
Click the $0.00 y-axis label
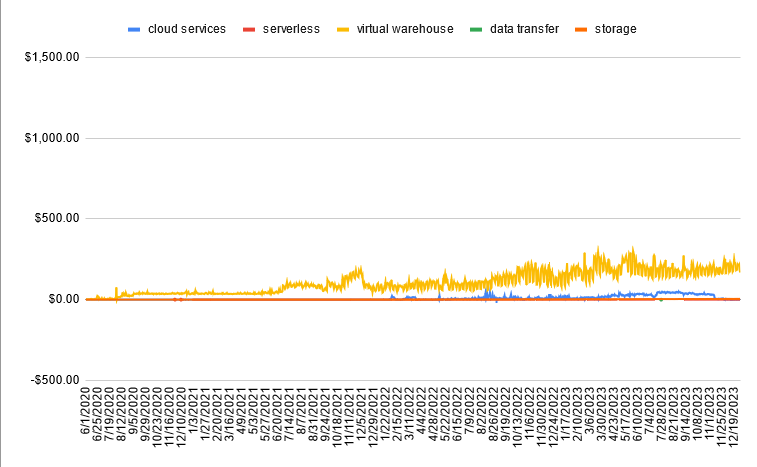coord(62,299)
